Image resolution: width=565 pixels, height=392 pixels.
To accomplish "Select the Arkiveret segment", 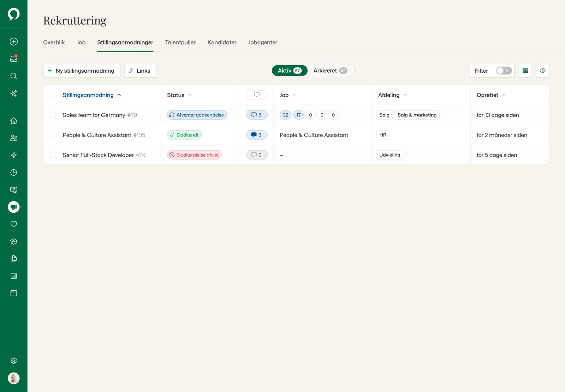I will [330, 71].
